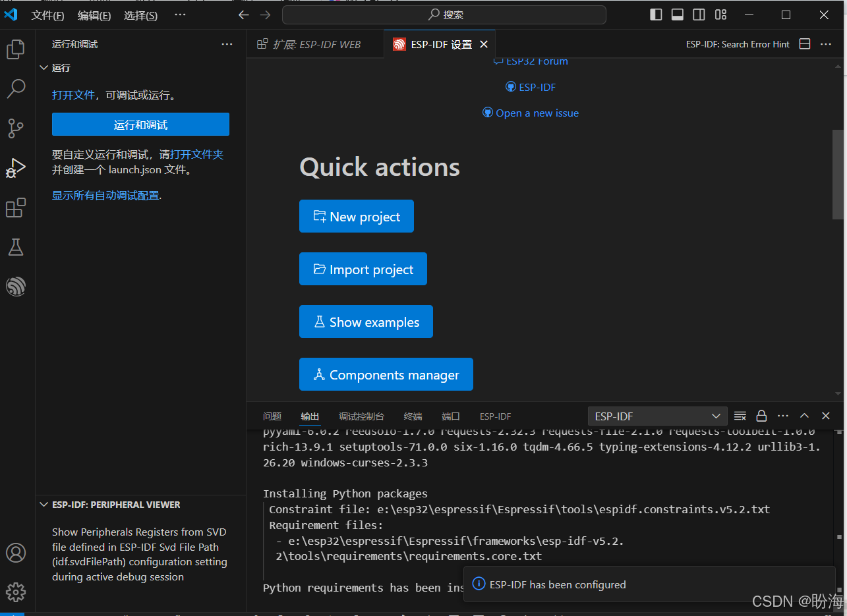Viewport: 847px width, 616px height.
Task: Follow the 打开文件 link
Action: click(x=73, y=95)
